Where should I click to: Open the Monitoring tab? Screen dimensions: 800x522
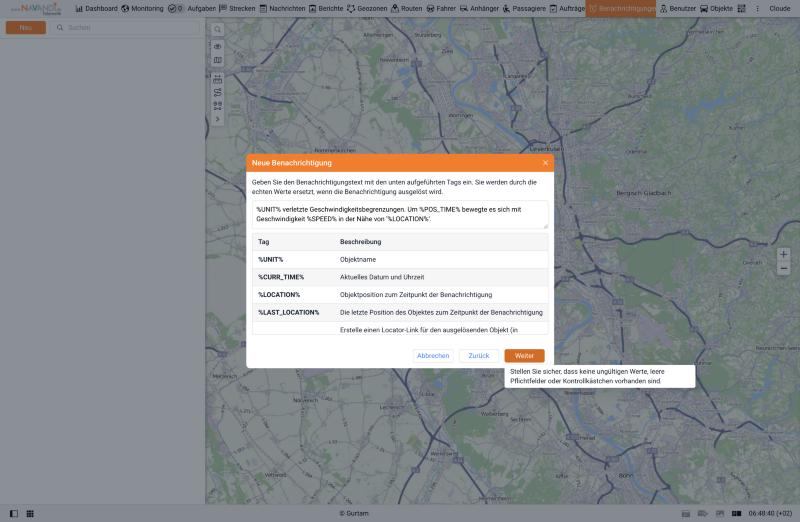(142, 9)
